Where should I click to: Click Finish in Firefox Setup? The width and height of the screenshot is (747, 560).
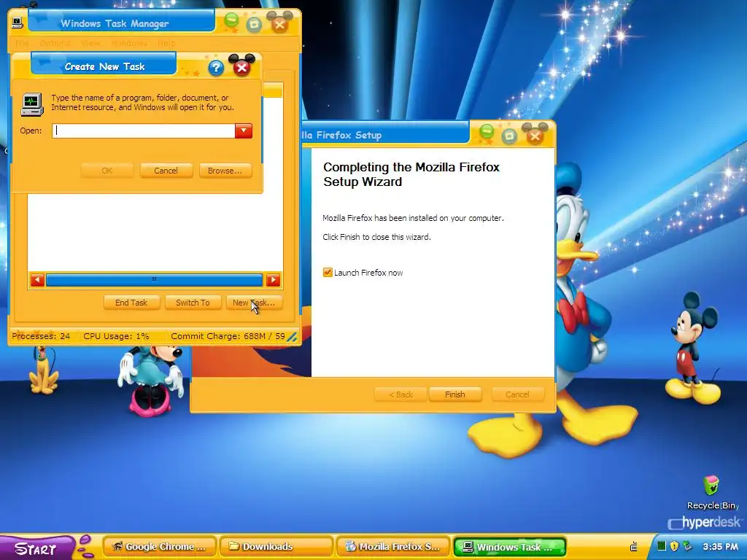point(455,394)
